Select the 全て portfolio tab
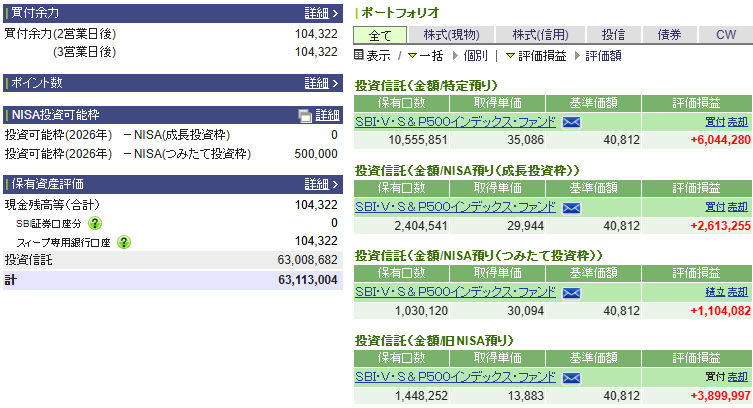Screen dimensions: 753x408 pos(380,35)
